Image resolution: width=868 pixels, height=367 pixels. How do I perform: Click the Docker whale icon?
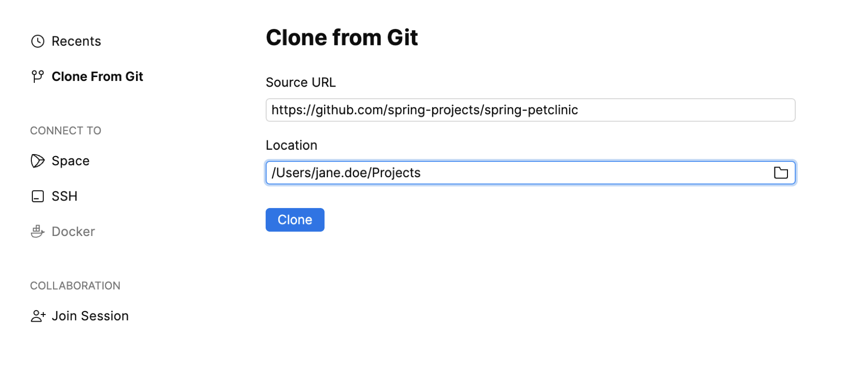37,232
